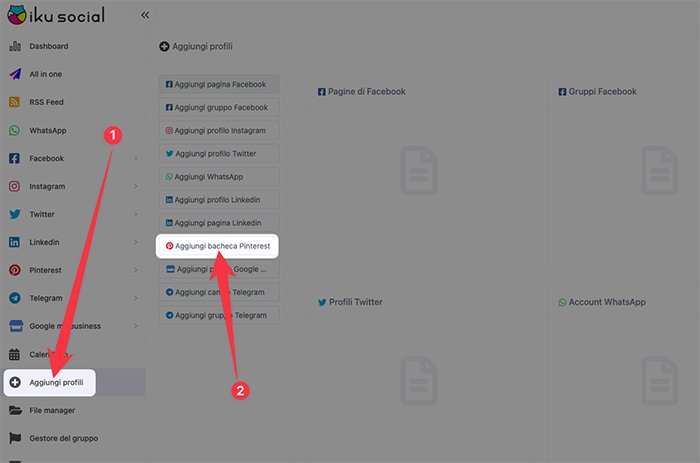The width and height of the screenshot is (700, 463).
Task: Click the iku social logo
Action: (56, 15)
